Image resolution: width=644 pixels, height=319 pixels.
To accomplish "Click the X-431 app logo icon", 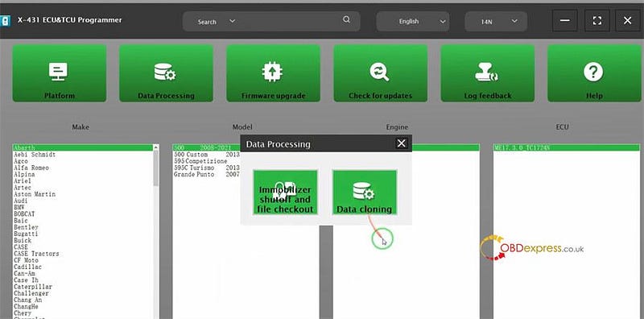I will pyautogui.click(x=5, y=21).
